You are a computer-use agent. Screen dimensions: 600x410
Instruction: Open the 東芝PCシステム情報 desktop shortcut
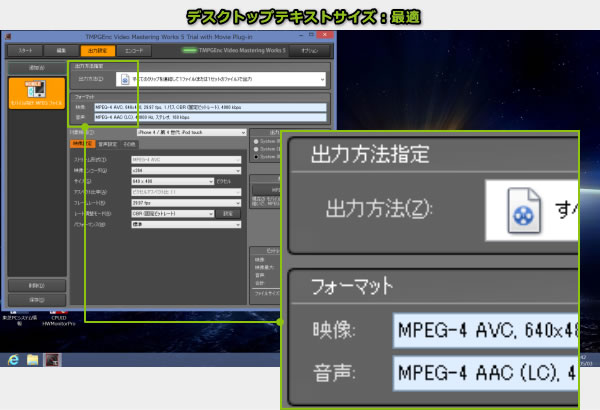[x=20, y=318]
